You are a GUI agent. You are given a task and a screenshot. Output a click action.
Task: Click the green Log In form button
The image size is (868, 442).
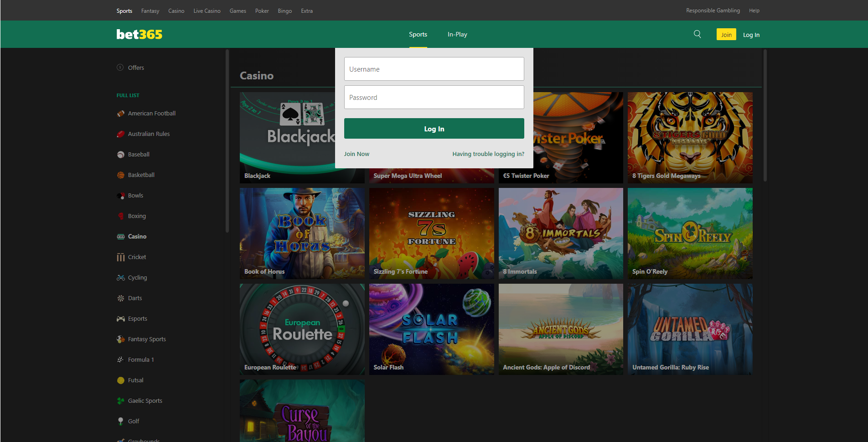[434, 129]
